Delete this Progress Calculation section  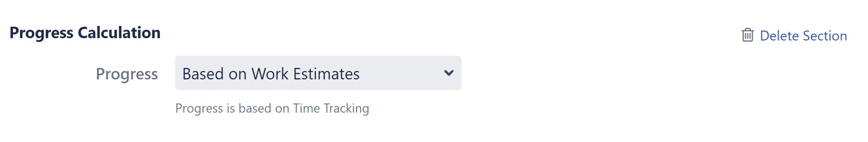point(794,35)
